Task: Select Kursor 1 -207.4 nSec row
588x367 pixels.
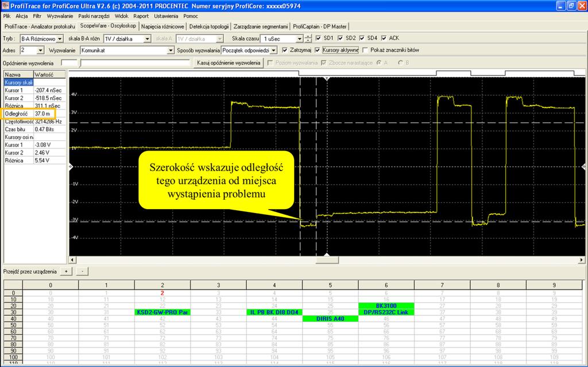Action: [35, 90]
